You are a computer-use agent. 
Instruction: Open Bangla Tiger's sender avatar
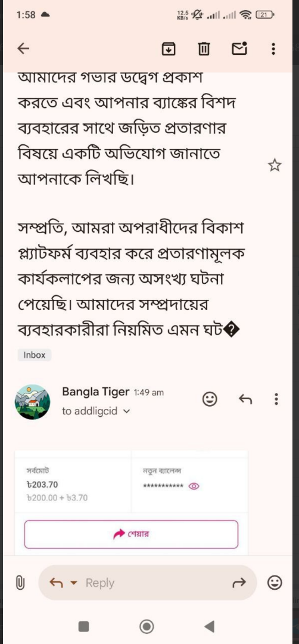click(32, 402)
